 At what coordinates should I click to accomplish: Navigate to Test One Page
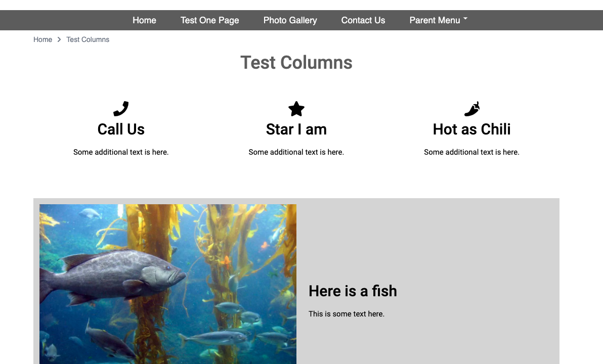(x=209, y=20)
